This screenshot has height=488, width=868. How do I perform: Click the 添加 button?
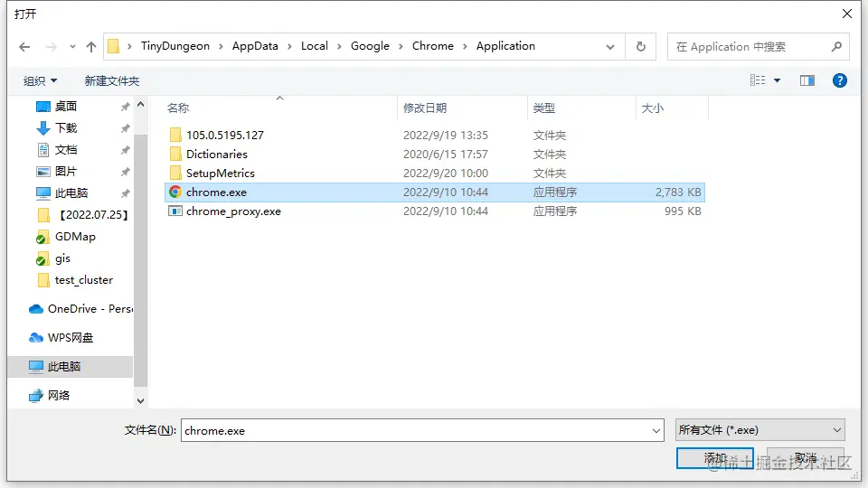714,458
